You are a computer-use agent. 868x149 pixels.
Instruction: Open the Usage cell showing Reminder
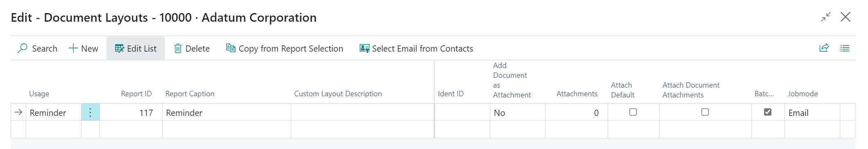click(54, 113)
